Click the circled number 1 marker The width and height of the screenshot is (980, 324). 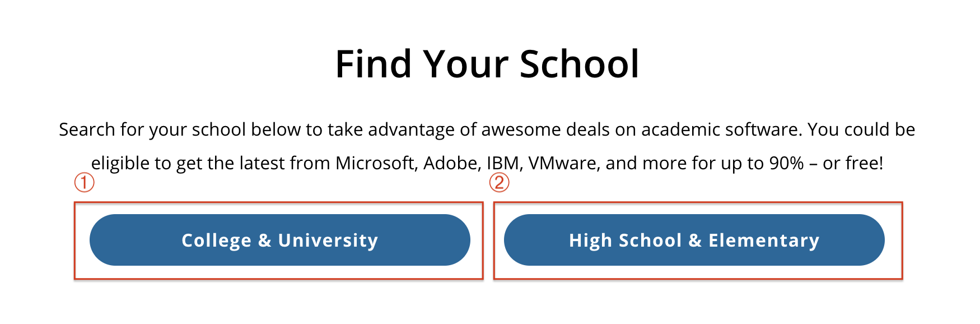pos(85,182)
